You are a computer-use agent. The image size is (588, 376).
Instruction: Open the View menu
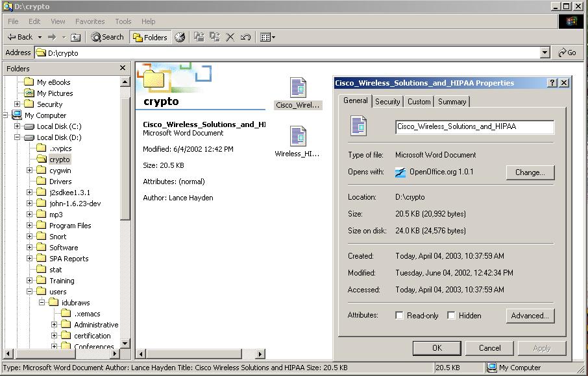pos(58,21)
